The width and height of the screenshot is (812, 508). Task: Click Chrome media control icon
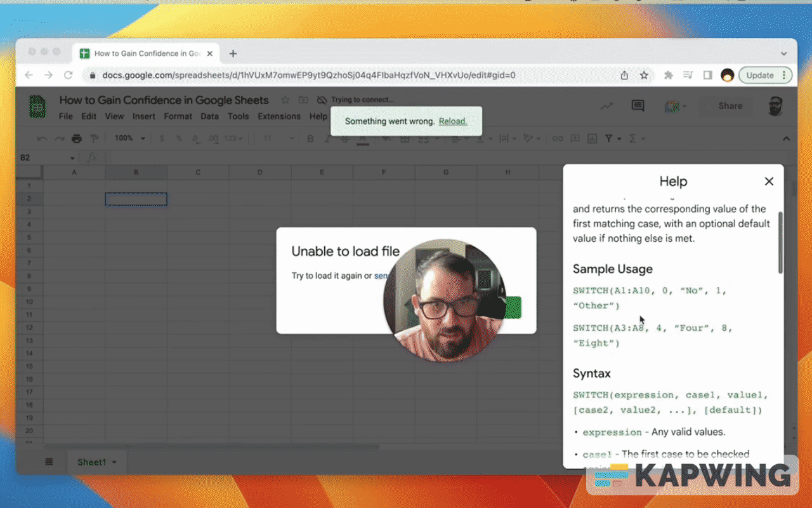[688, 75]
